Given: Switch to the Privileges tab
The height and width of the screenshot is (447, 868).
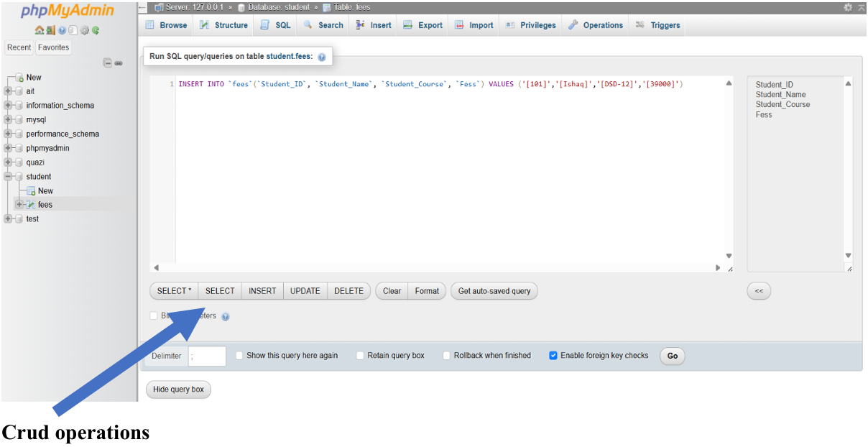Looking at the screenshot, I should tap(530, 25).
